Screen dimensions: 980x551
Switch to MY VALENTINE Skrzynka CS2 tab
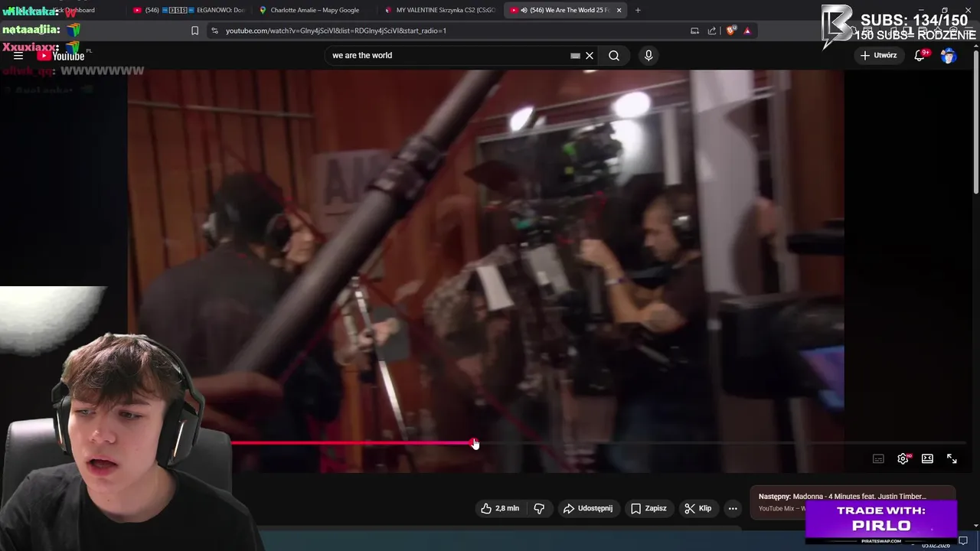pos(440,10)
